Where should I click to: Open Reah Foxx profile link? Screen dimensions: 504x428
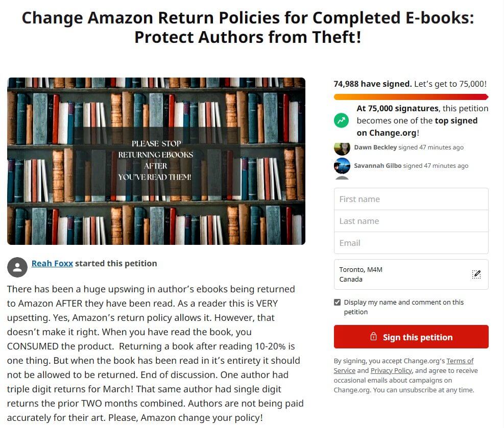pyautogui.click(x=52, y=263)
